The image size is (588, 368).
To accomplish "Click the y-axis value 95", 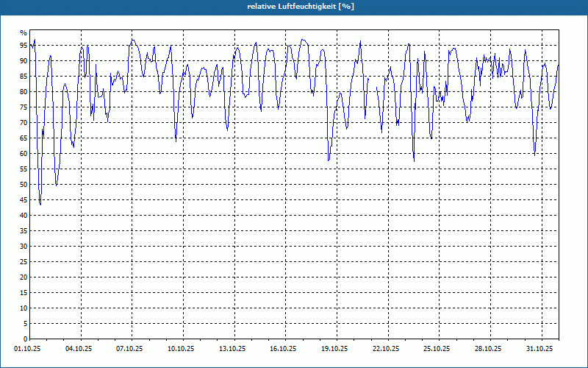I will click(x=24, y=46).
